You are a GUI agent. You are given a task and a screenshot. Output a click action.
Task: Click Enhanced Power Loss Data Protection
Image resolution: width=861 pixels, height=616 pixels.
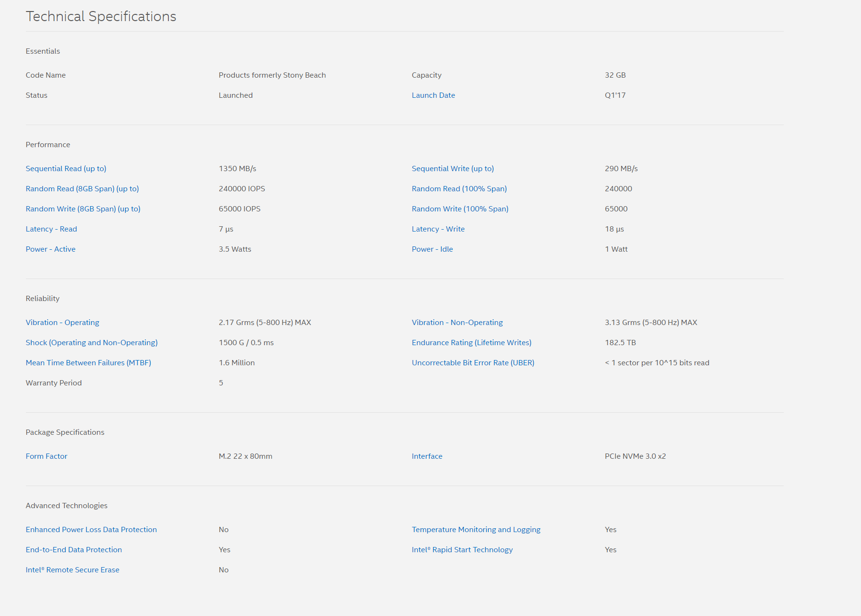pyautogui.click(x=91, y=530)
